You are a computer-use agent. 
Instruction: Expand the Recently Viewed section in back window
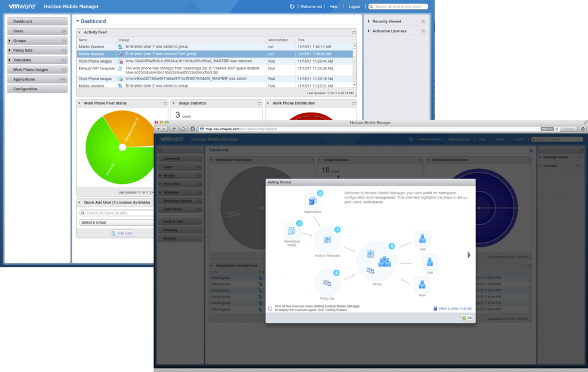tap(369, 21)
